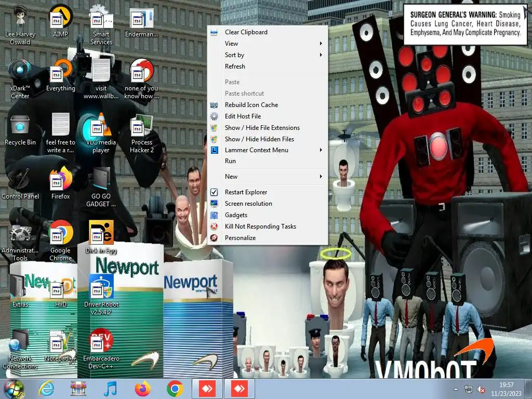The image size is (532, 399).
Task: Expand the New submenu
Action: (268, 177)
